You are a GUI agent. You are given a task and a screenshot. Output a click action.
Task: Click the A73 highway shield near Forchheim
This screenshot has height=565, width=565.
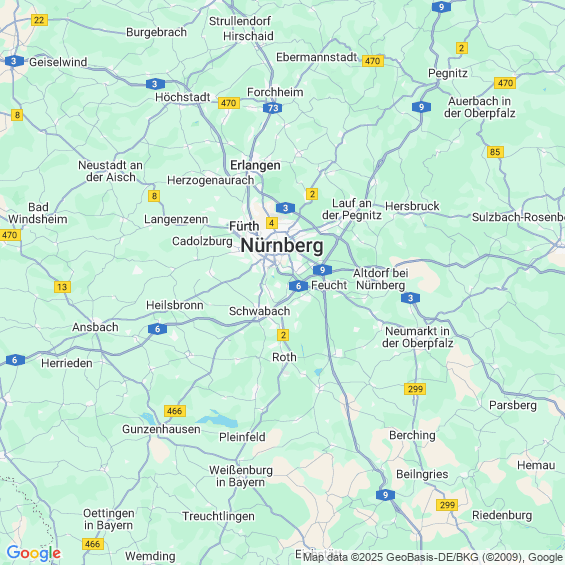pyautogui.click(x=272, y=108)
